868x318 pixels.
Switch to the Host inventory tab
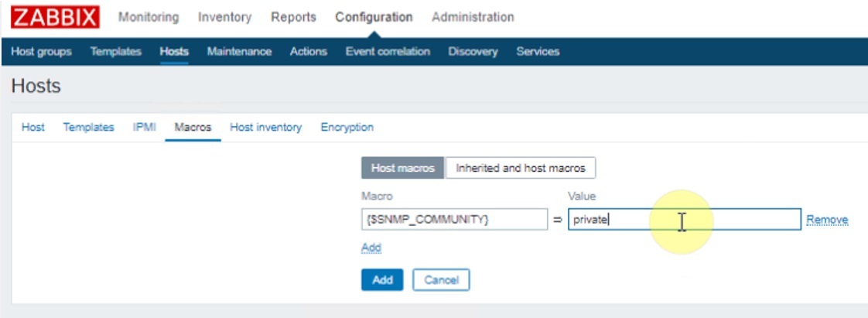265,128
